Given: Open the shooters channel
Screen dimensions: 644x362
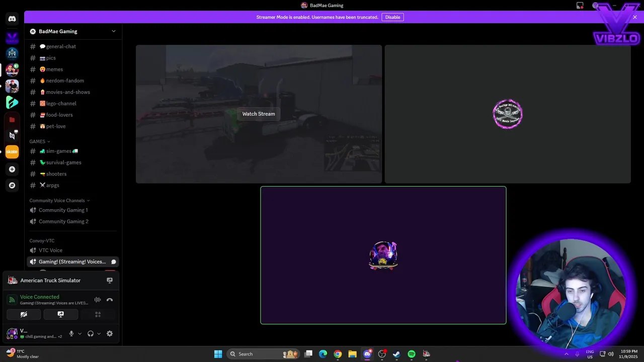Looking at the screenshot, I should (72, 174).
